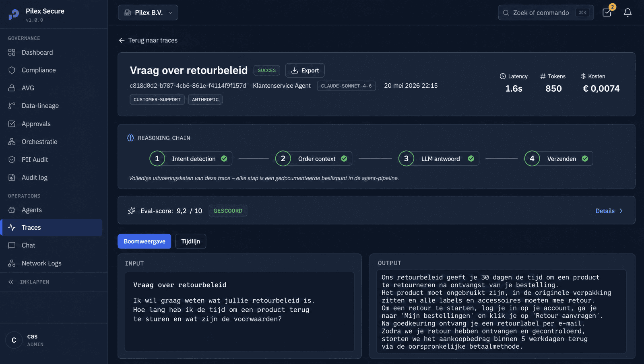The height and width of the screenshot is (364, 644).
Task: Click the Data-lineage branch icon
Action: [12, 106]
